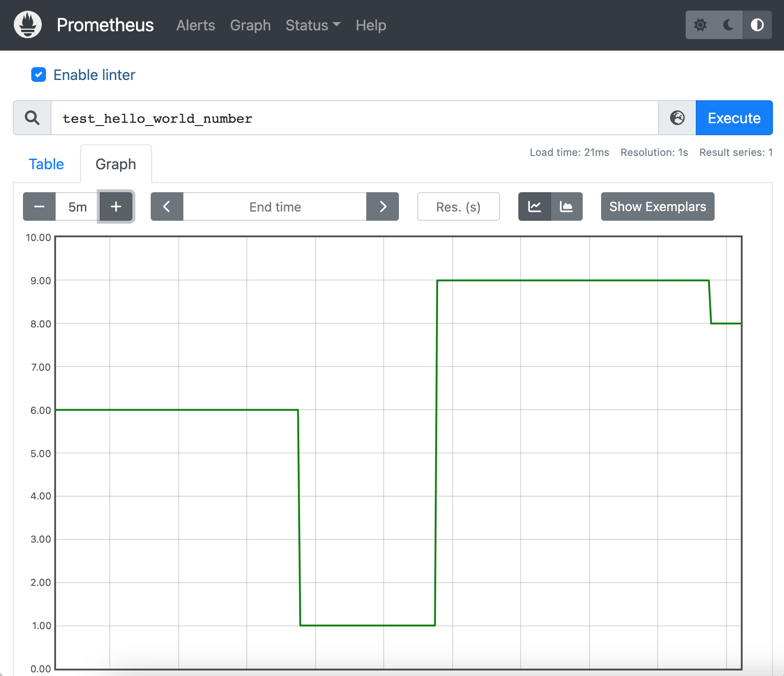Select browser-preferred theme contrast icon
Viewport: 784px width, 676px height.
(x=757, y=25)
